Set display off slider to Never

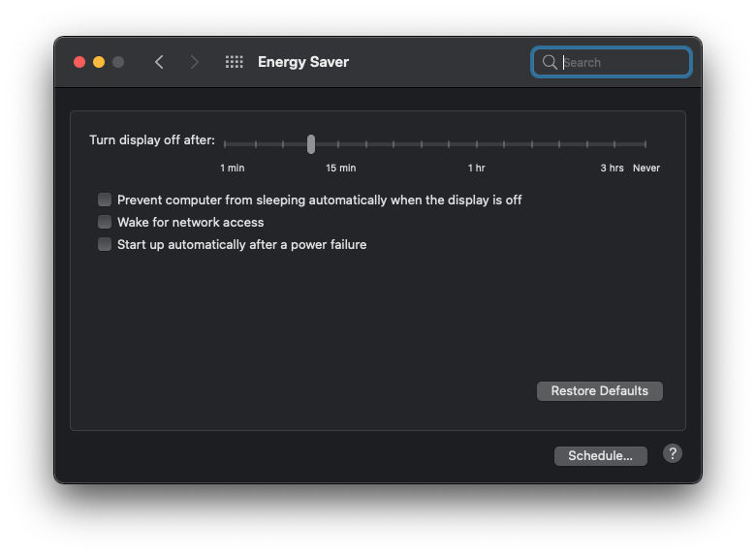(x=646, y=144)
